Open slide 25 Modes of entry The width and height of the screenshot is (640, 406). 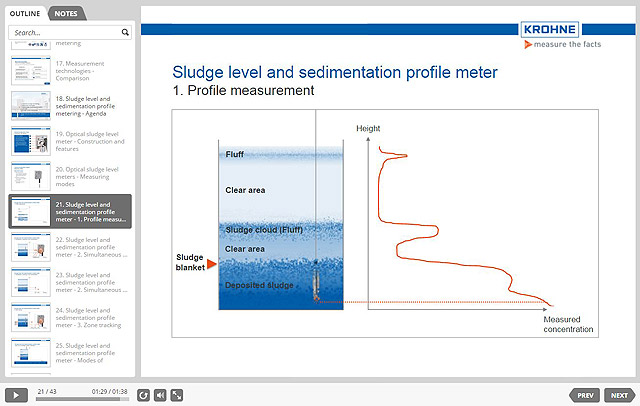[70, 353]
